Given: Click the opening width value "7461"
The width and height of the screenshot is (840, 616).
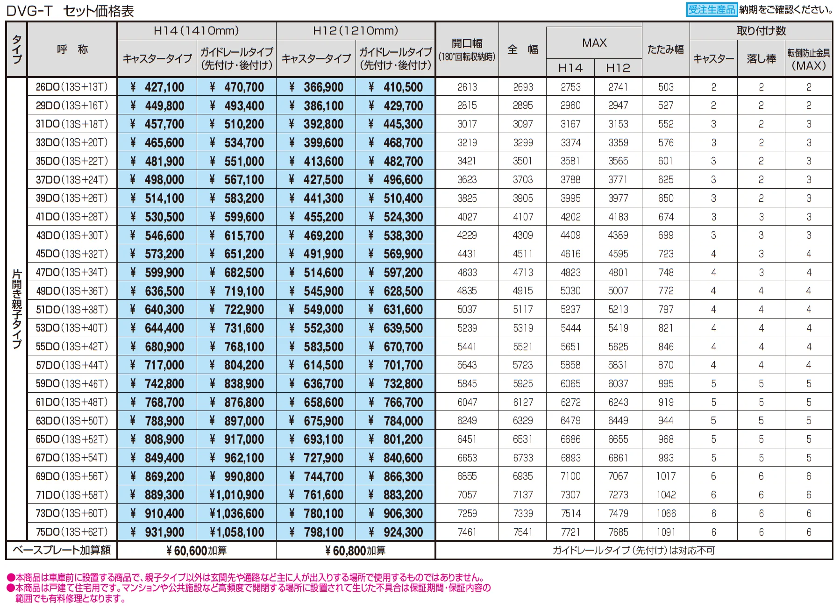Looking at the screenshot, I should 467,532.
